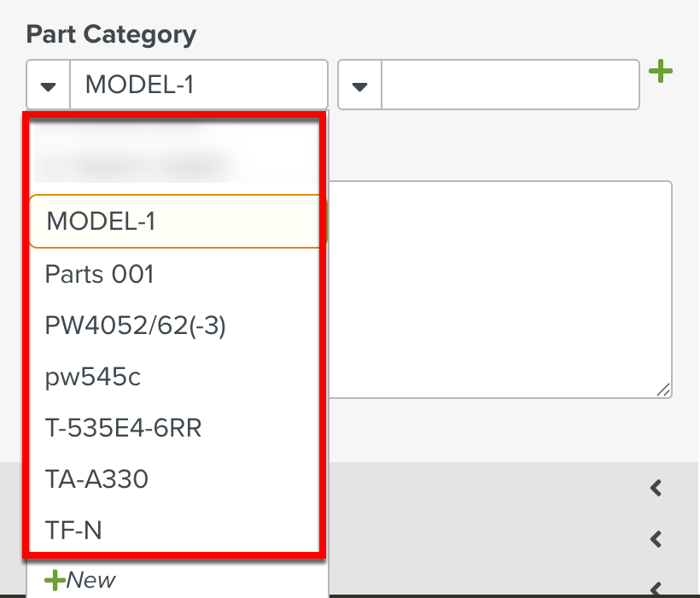Open the first Part Category dropdown

[48, 85]
